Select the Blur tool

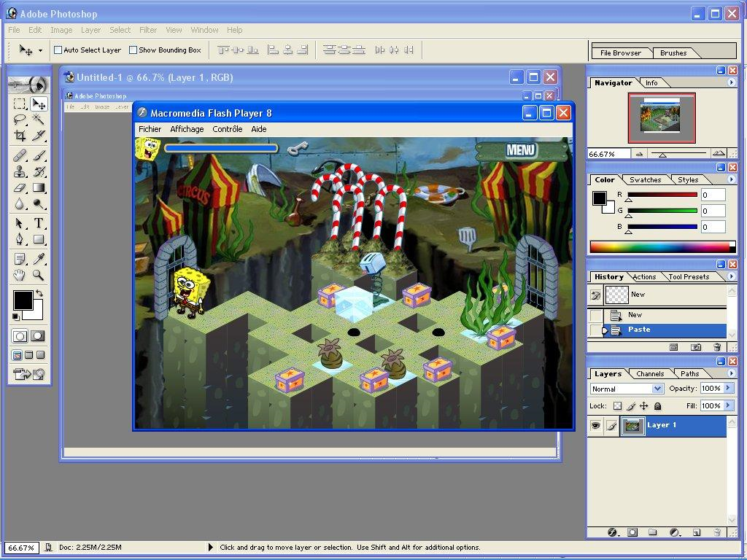pos(20,204)
